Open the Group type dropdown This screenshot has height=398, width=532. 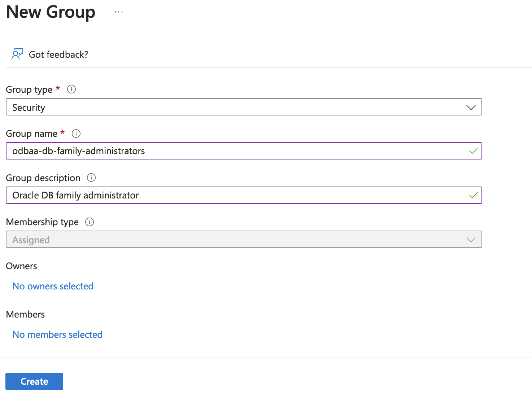470,107
